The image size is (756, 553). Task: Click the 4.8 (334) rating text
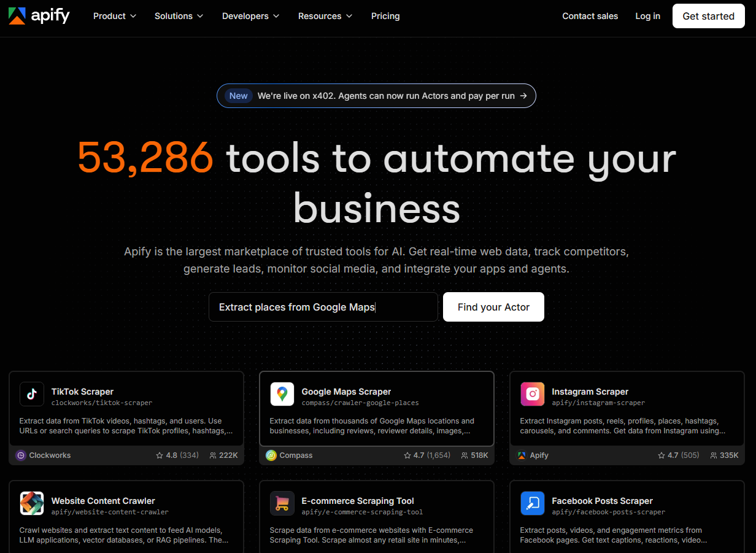(182, 455)
